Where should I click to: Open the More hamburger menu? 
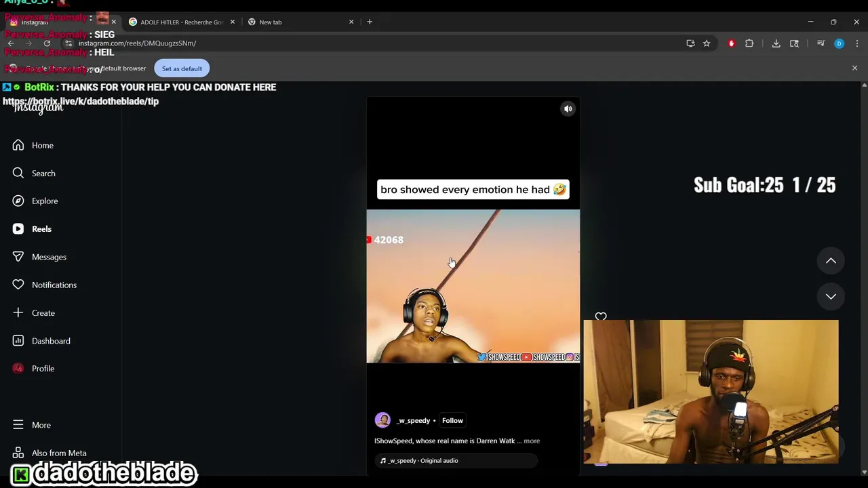31,425
